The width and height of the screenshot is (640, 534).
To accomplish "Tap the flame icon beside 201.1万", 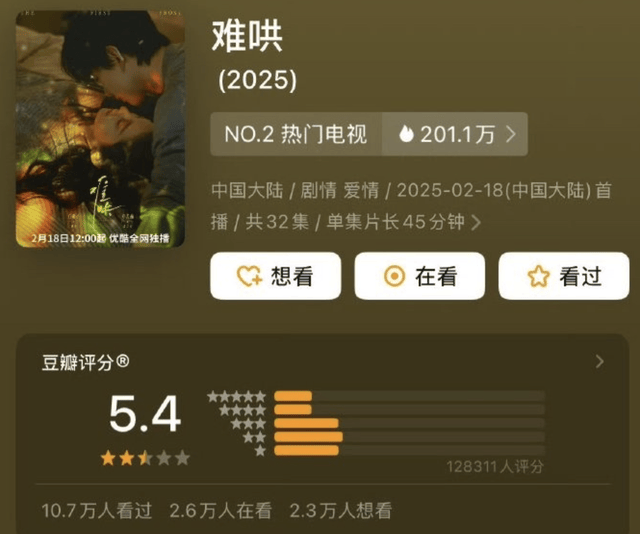I will click(406, 134).
